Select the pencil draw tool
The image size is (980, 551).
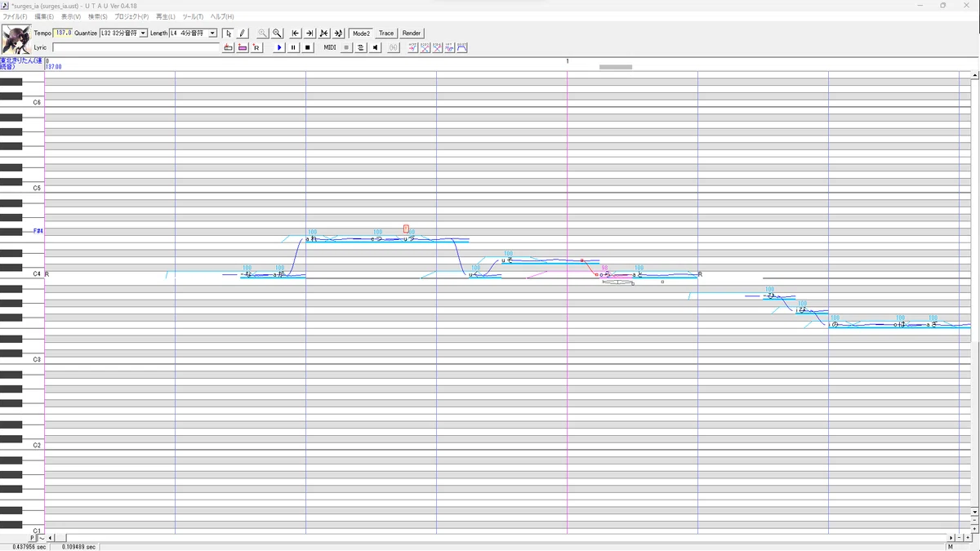(242, 33)
